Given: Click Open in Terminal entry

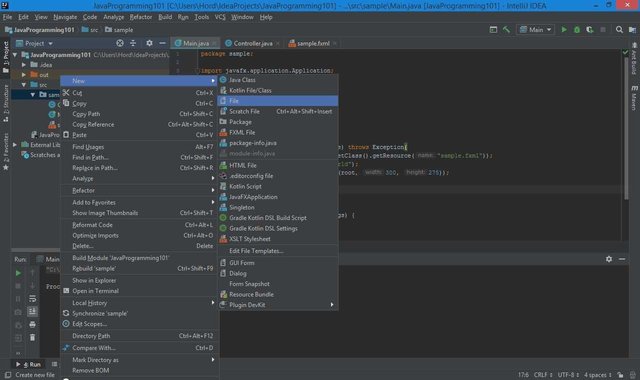Looking at the screenshot, I should point(139,291).
